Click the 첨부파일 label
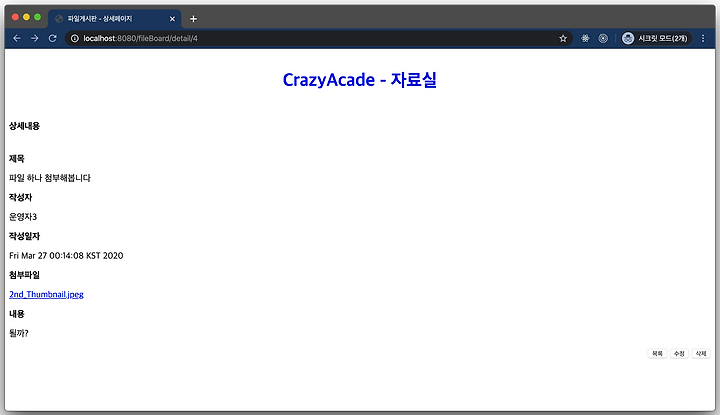This screenshot has height=415, width=720. 24,275
